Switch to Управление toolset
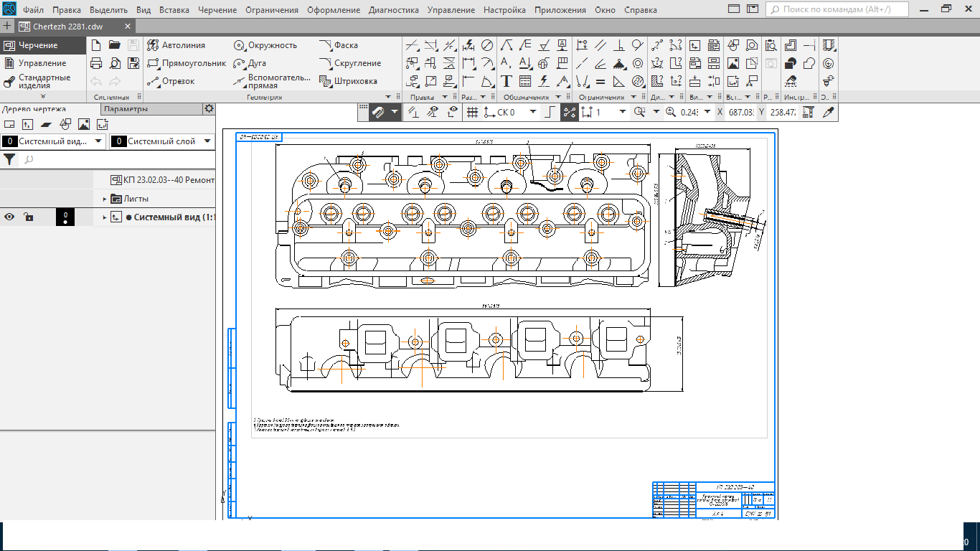This screenshot has height=551, width=980. pyautogui.click(x=42, y=63)
